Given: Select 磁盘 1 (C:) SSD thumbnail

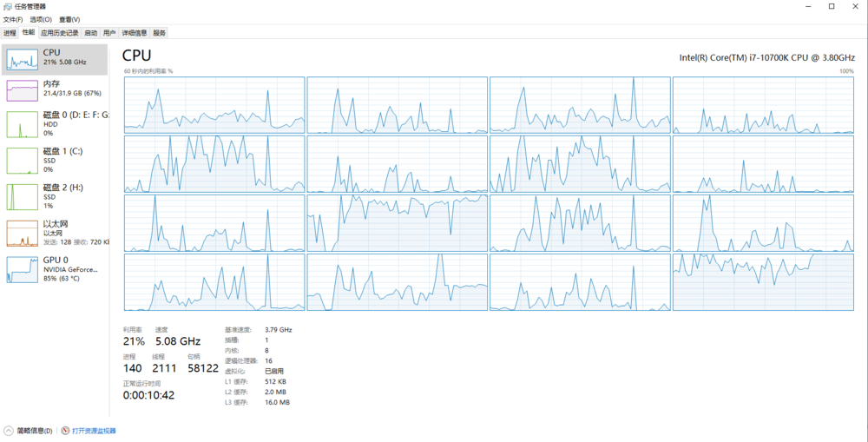Looking at the screenshot, I should [x=23, y=161].
